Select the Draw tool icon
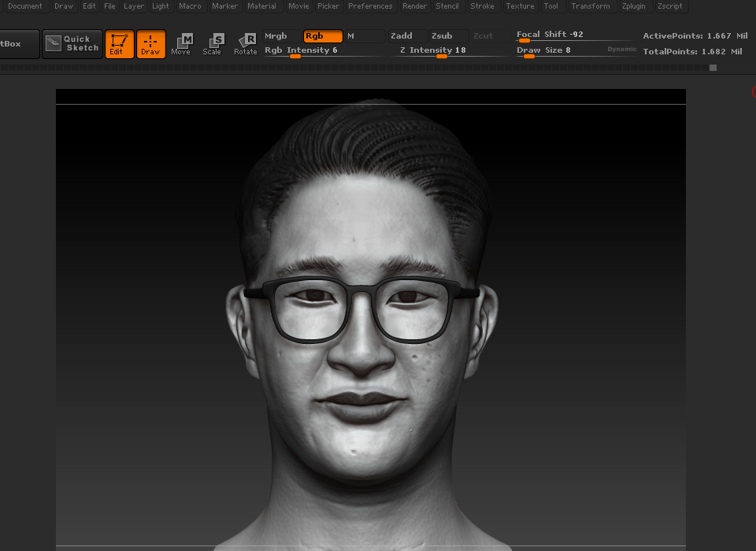This screenshot has height=551, width=756. (150, 44)
